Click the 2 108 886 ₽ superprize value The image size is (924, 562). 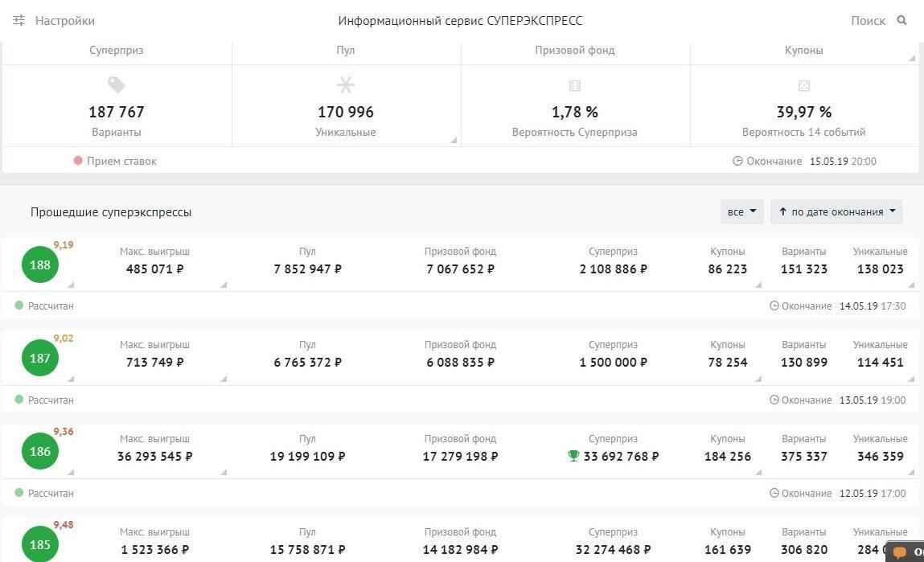(613, 269)
